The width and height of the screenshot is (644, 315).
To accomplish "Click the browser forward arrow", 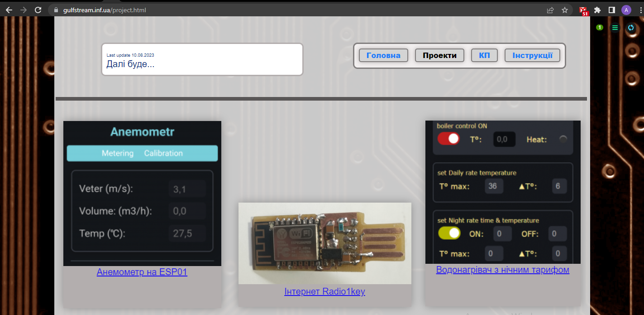I will coord(24,10).
